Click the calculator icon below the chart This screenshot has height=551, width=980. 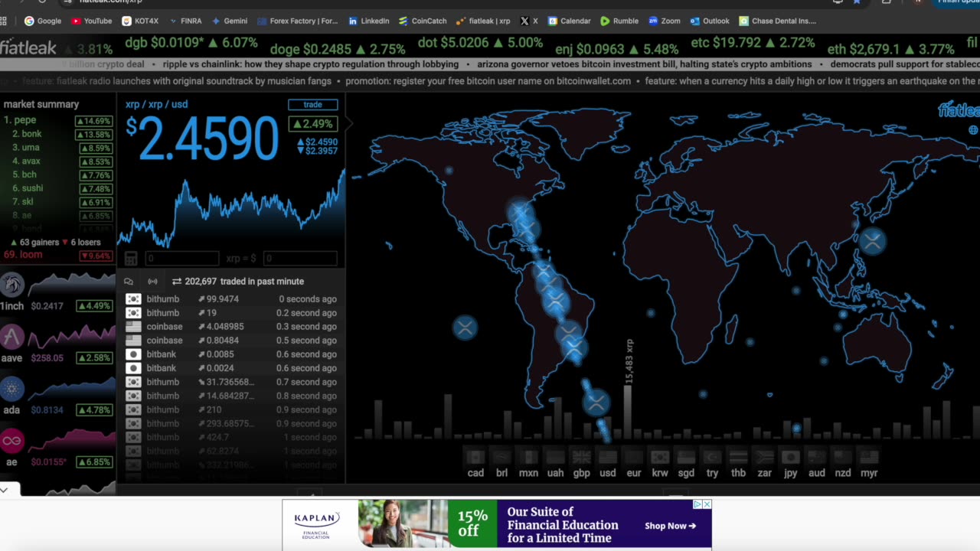click(131, 259)
